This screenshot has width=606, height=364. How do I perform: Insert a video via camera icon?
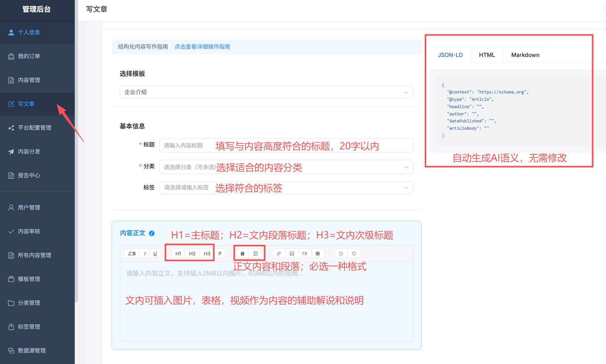point(304,253)
